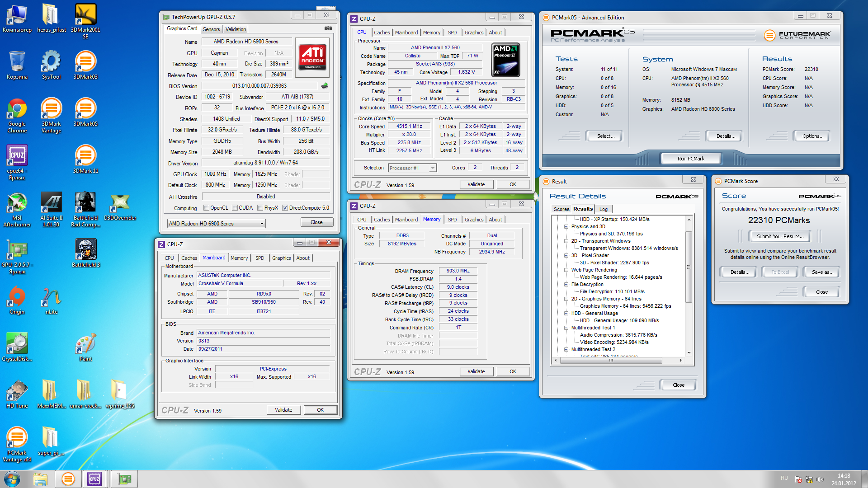Launch nLite desktop shortcut
The height and width of the screenshot is (488, 868).
tap(51, 300)
